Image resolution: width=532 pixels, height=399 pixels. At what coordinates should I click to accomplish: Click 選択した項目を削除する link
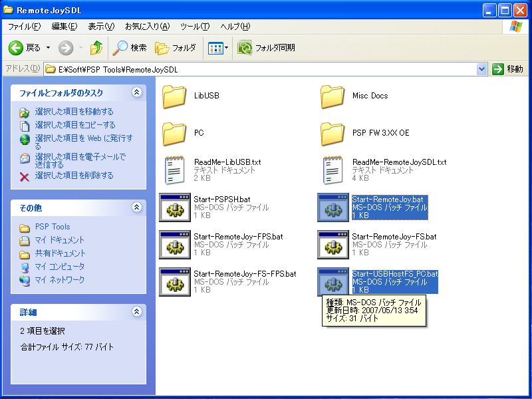coord(74,176)
